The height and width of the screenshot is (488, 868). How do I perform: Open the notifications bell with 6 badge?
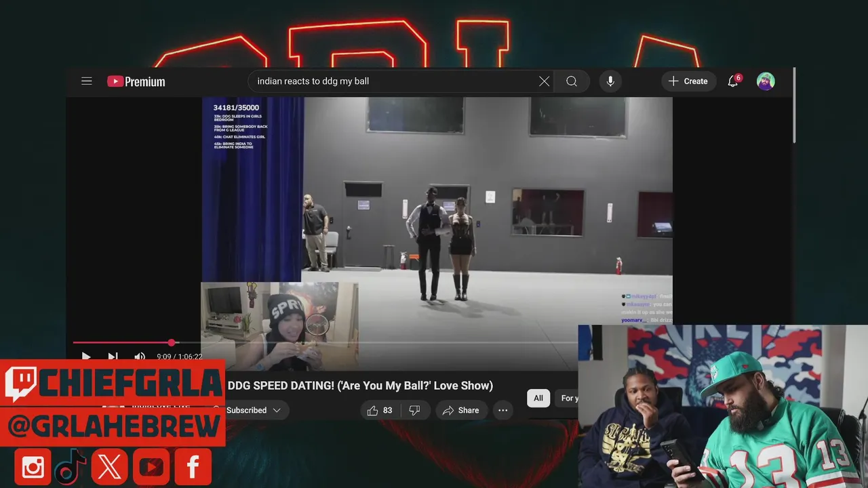(733, 81)
